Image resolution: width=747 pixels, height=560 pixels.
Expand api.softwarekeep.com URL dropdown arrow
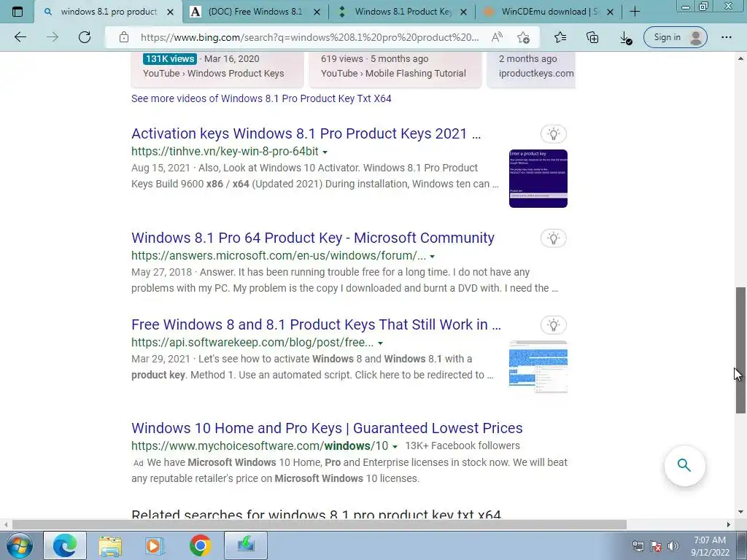coord(380,343)
